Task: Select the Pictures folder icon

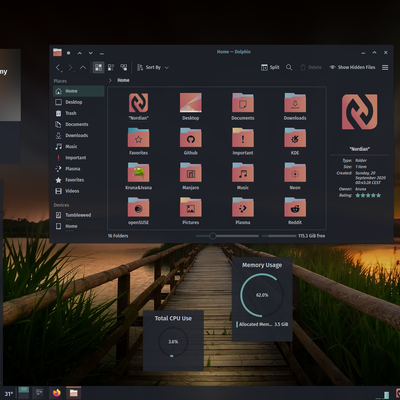Action: (x=191, y=207)
